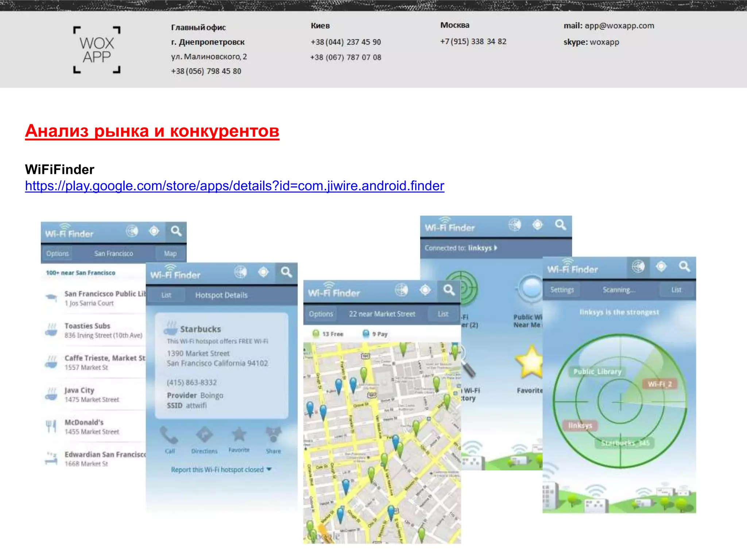Tap search icon in the Scanning radar screen
This screenshot has height=560, width=747.
tap(685, 267)
